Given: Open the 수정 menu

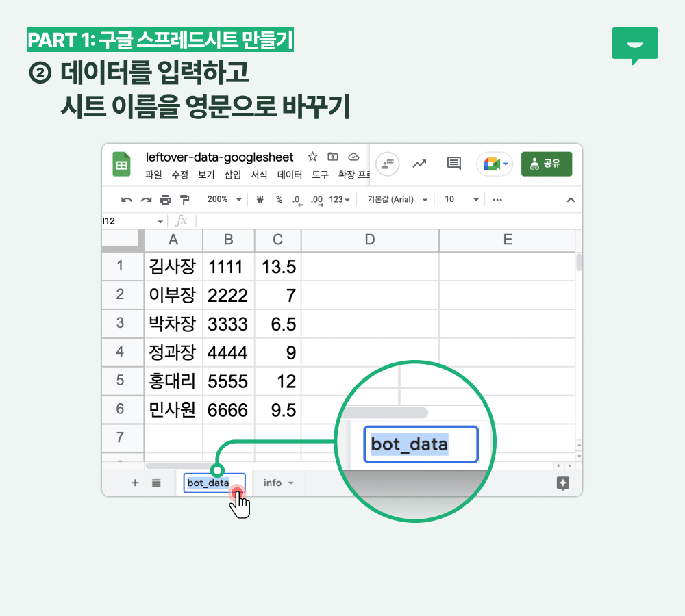Looking at the screenshot, I should (x=180, y=175).
